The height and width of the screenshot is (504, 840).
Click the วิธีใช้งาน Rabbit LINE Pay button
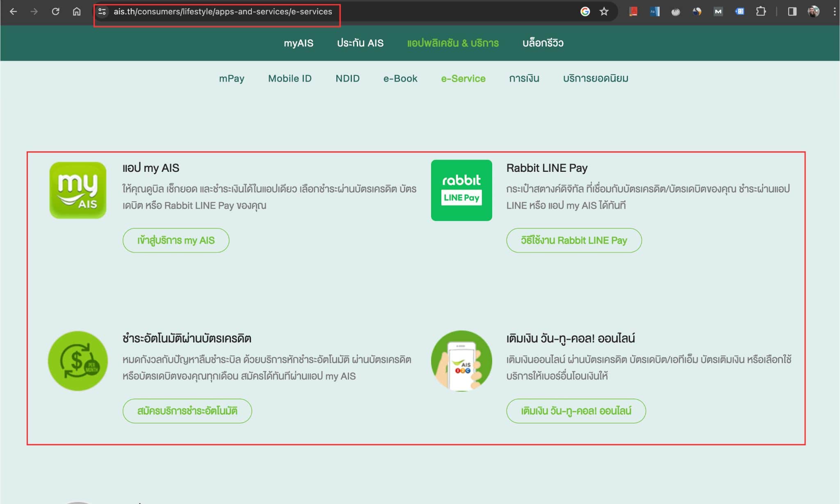(x=574, y=240)
